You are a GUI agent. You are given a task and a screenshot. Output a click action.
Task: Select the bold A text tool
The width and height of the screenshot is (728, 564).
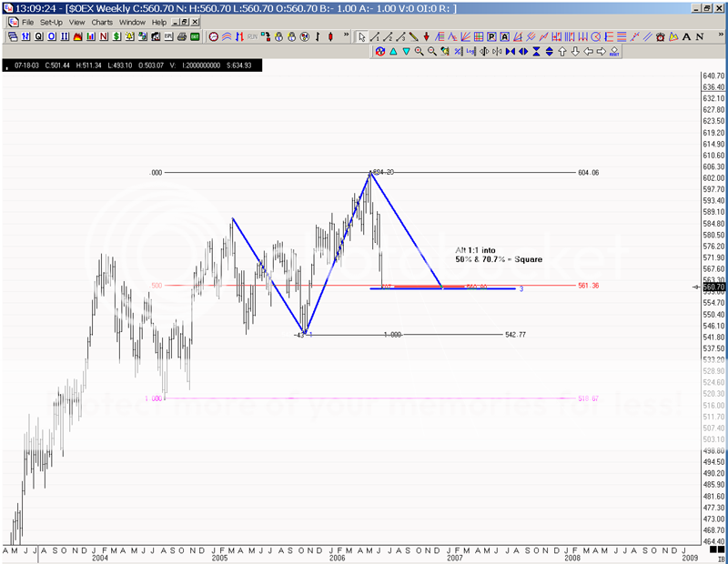686,37
